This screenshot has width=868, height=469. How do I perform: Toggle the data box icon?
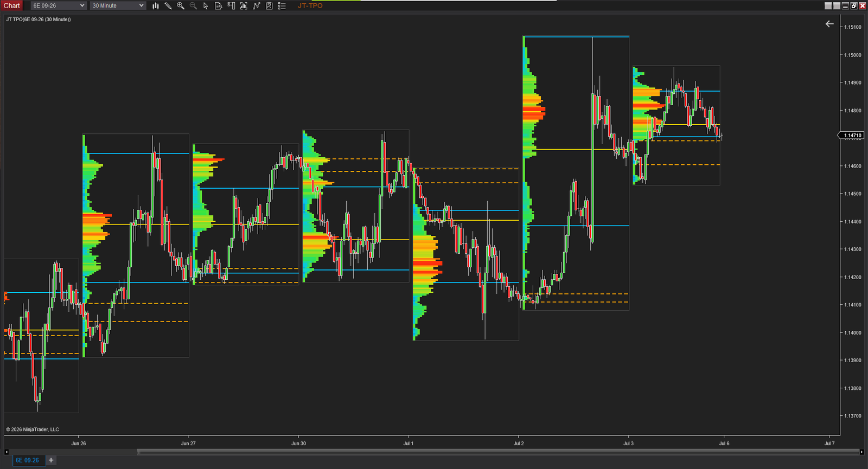pyautogui.click(x=218, y=5)
